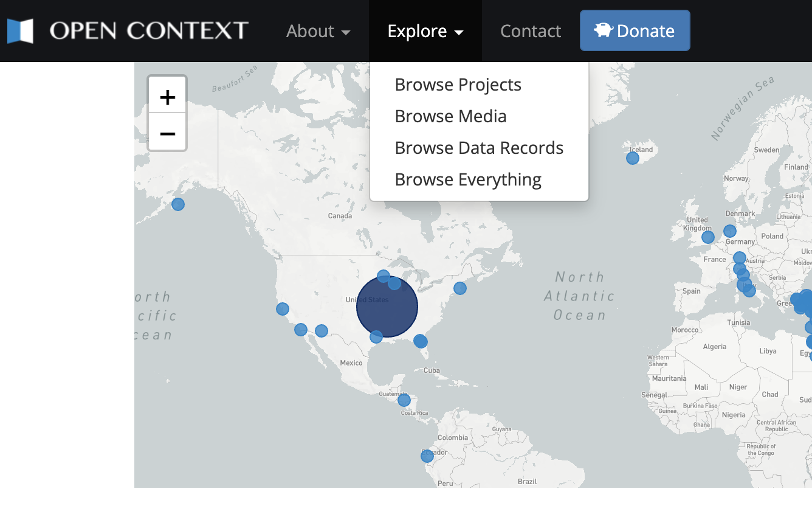Select the map marker in Ecuador

coord(427,456)
